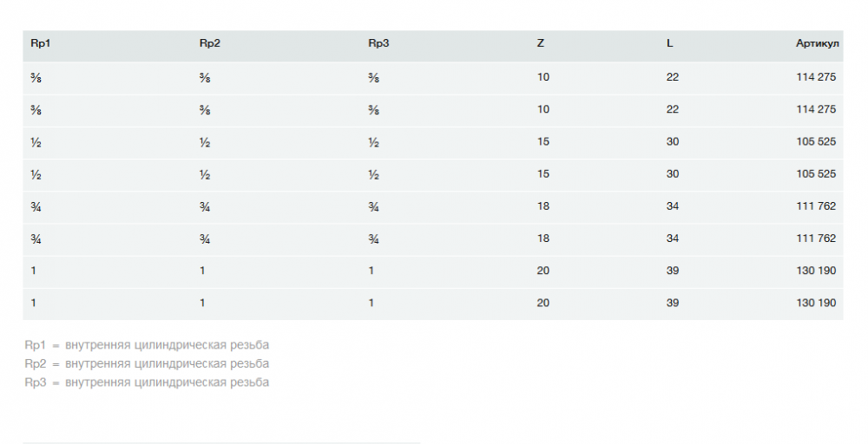Click the Z value 18 in the first ¾ row

[x=543, y=206]
